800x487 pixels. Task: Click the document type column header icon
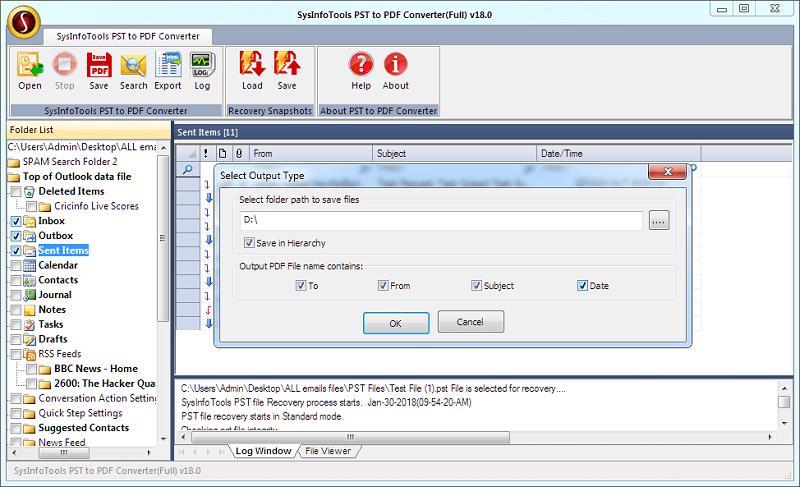pyautogui.click(x=222, y=153)
